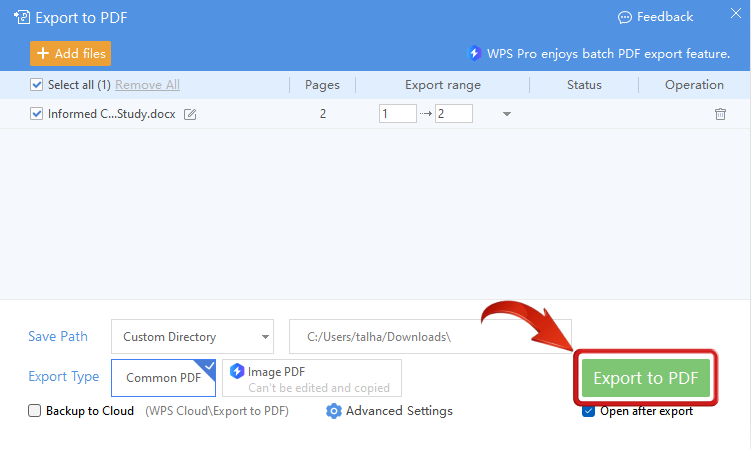Click the Status column header
The width and height of the screenshot is (751, 449).
pyautogui.click(x=584, y=85)
